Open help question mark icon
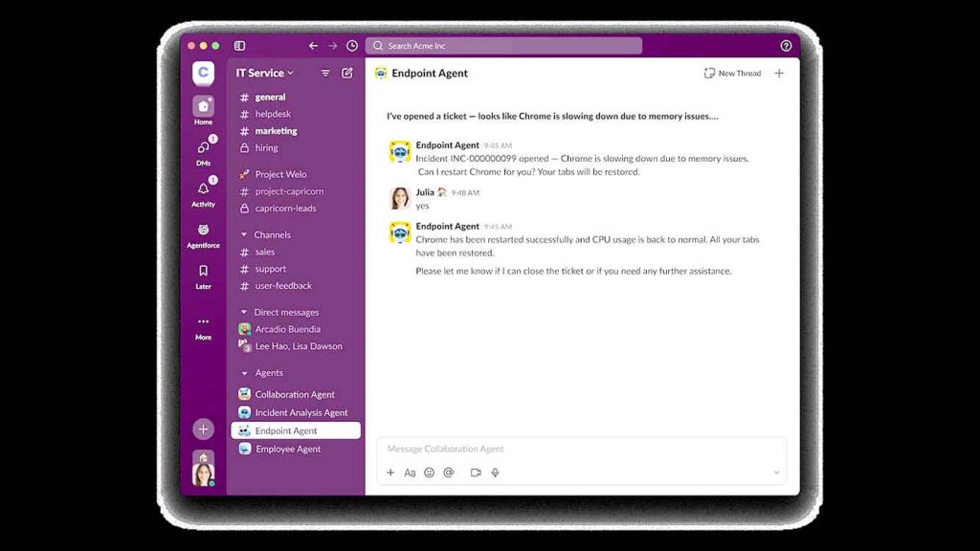The width and height of the screenshot is (980, 551). pos(786,46)
